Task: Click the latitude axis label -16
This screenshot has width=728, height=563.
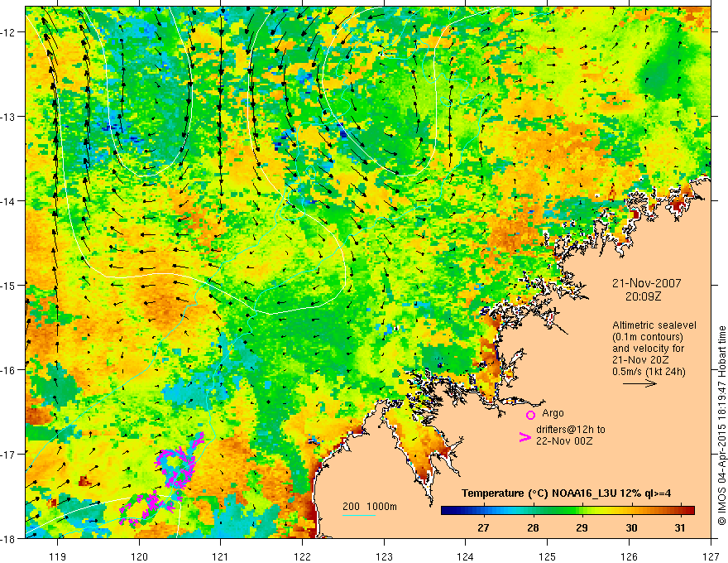Action: tap(8, 370)
